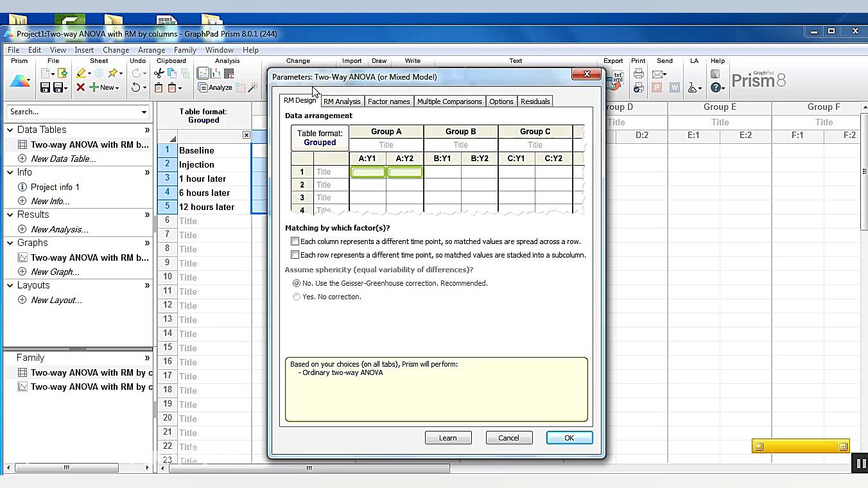This screenshot has height=488, width=868.
Task: Expand the Family panel chevron
Action: 147,358
